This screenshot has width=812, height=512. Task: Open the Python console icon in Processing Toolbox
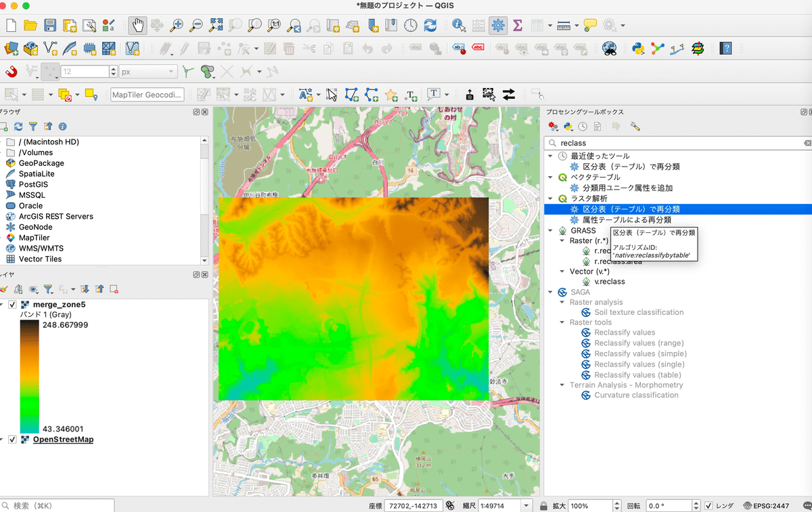[567, 126]
